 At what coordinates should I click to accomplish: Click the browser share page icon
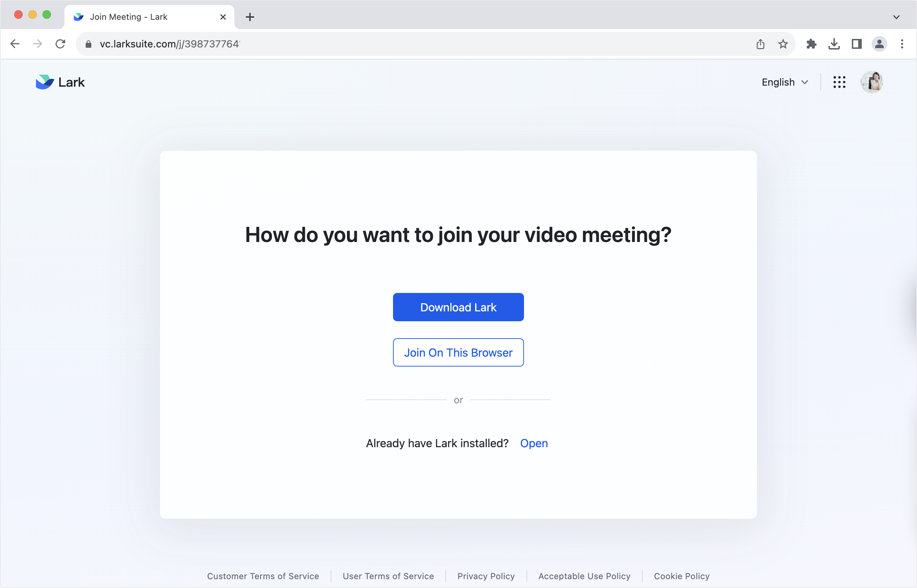tap(761, 44)
